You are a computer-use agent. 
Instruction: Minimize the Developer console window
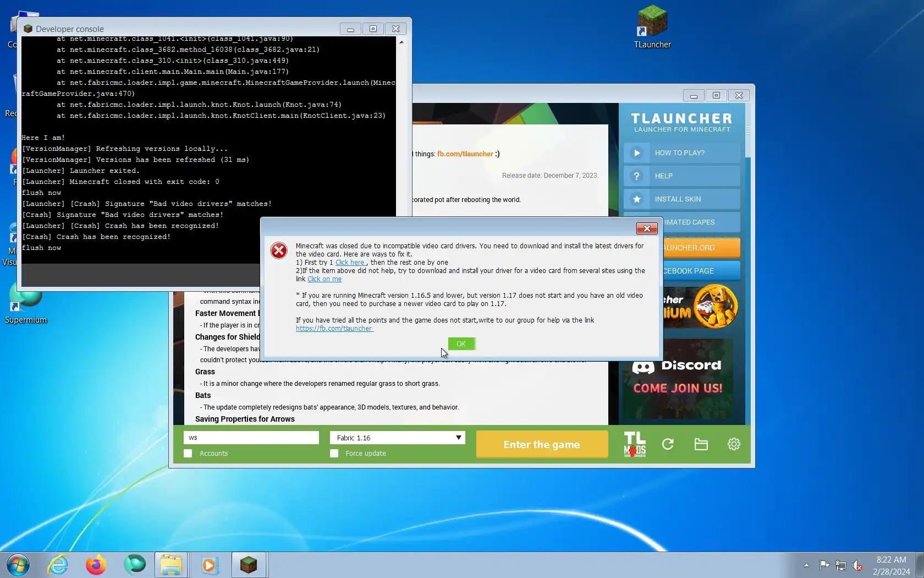point(350,29)
